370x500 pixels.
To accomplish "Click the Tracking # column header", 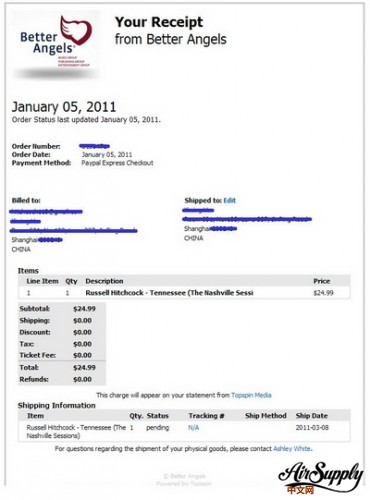I will click(206, 416).
